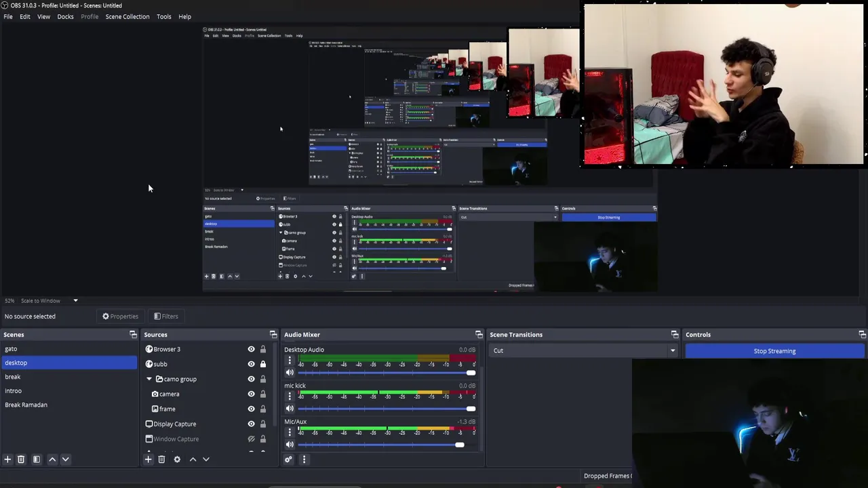This screenshot has height=488, width=868.
Task: Open the View menu
Action: [x=43, y=16]
